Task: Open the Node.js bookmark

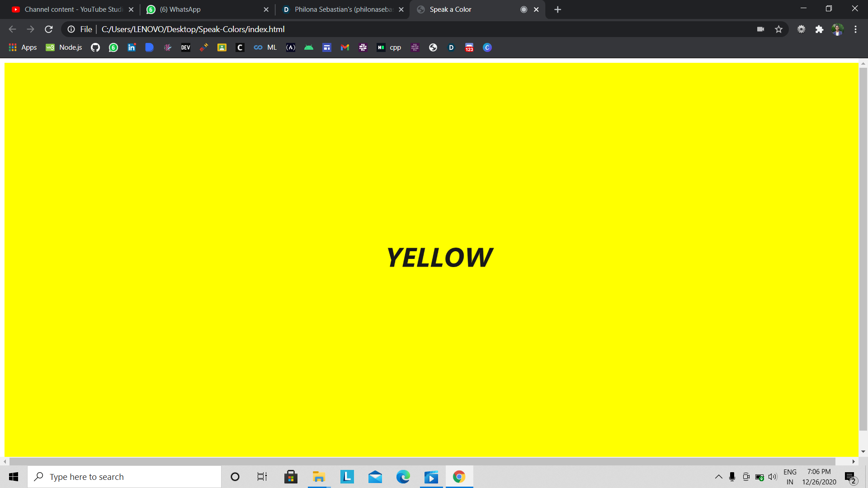Action: click(64, 47)
